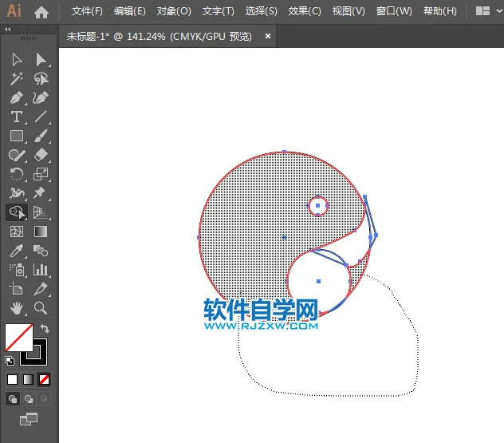Select the Blend tool
504x443 pixels.
(x=41, y=251)
